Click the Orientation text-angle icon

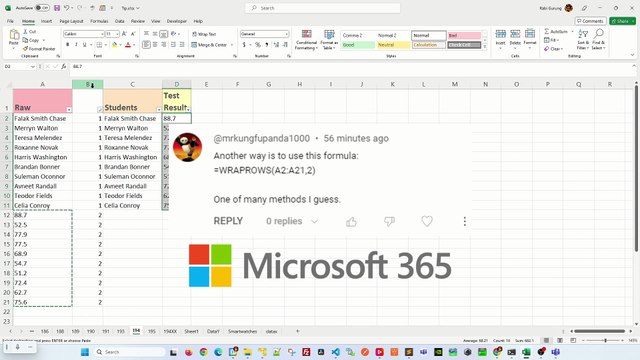pos(173,34)
